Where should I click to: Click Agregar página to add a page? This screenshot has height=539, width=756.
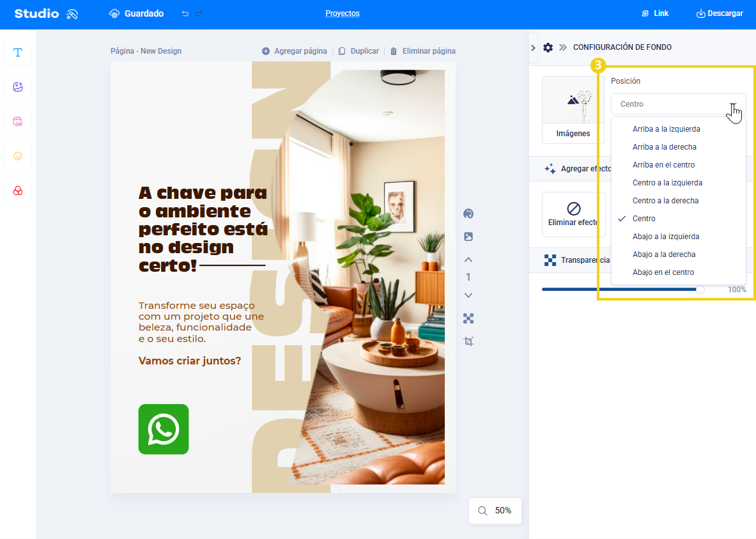(294, 51)
